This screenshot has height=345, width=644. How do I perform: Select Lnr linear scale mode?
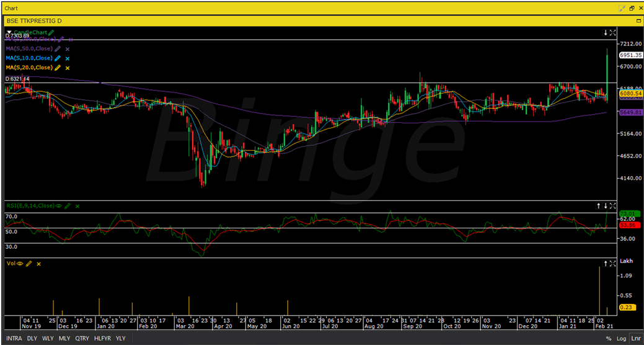[635, 338]
